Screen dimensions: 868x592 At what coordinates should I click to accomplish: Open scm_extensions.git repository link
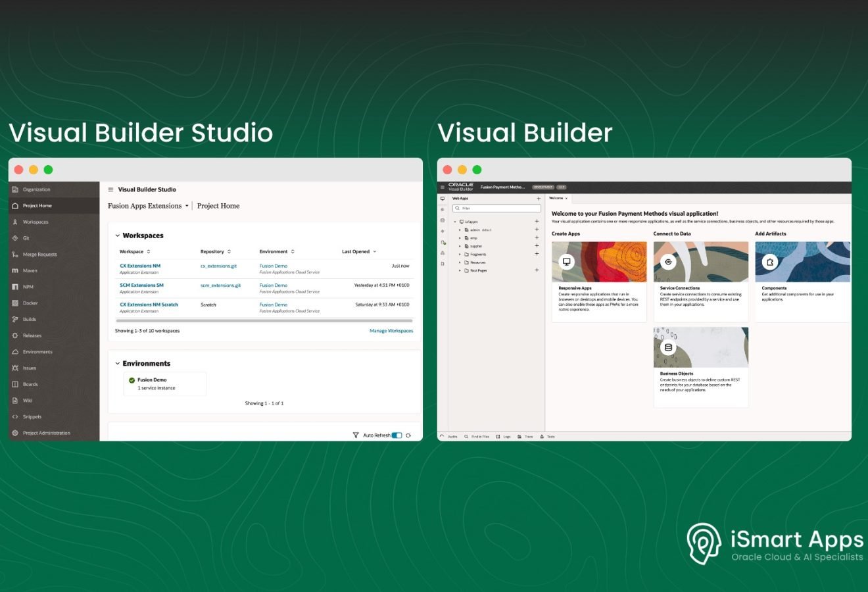tap(220, 285)
